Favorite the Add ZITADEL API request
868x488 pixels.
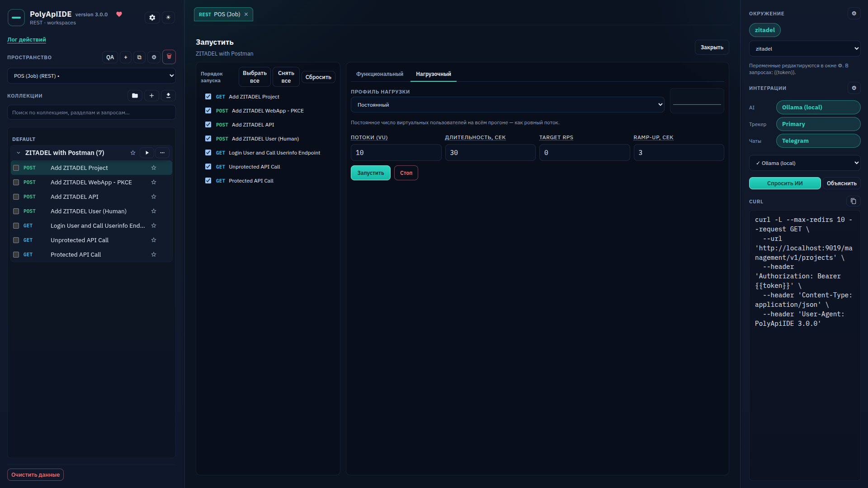[154, 197]
